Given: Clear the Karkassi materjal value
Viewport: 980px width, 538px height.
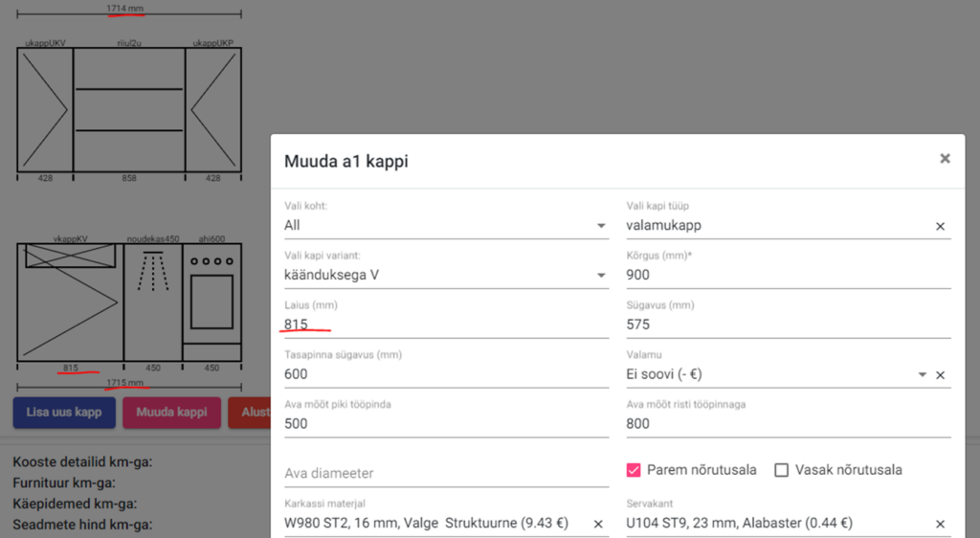Looking at the screenshot, I should (x=598, y=524).
